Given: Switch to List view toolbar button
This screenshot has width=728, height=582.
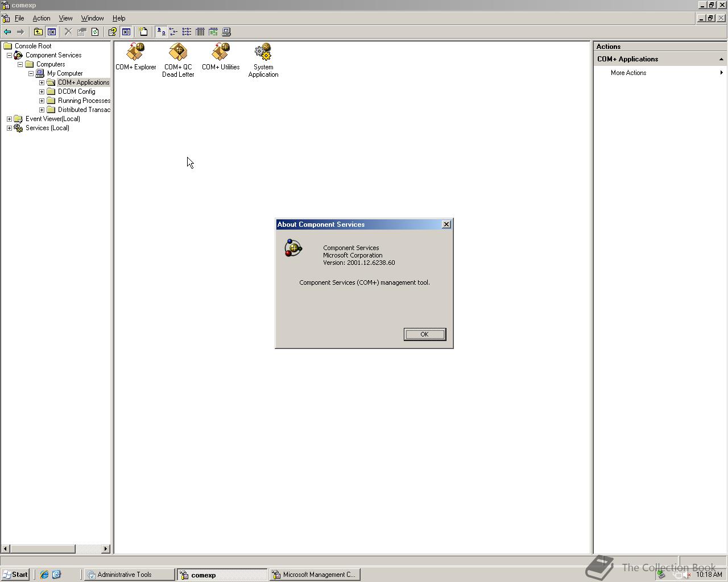Looking at the screenshot, I should (x=187, y=32).
